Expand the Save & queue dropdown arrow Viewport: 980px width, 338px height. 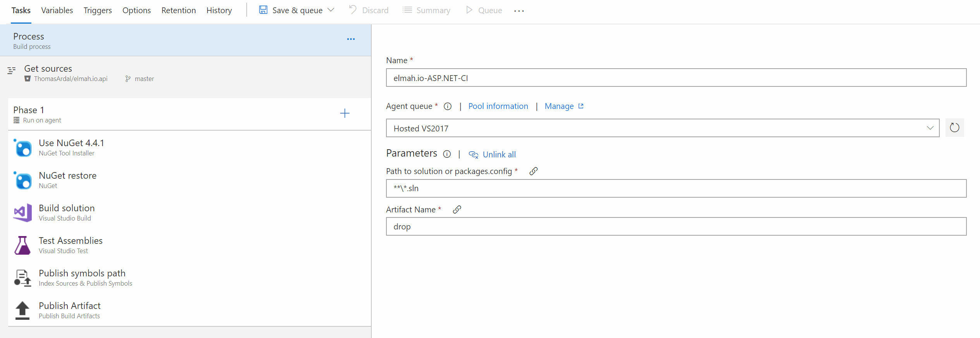(331, 10)
